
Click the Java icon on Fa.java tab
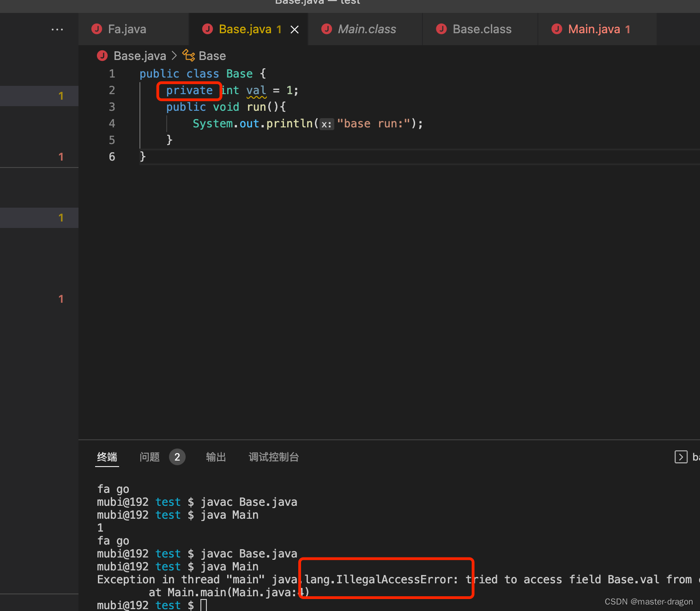pos(97,29)
